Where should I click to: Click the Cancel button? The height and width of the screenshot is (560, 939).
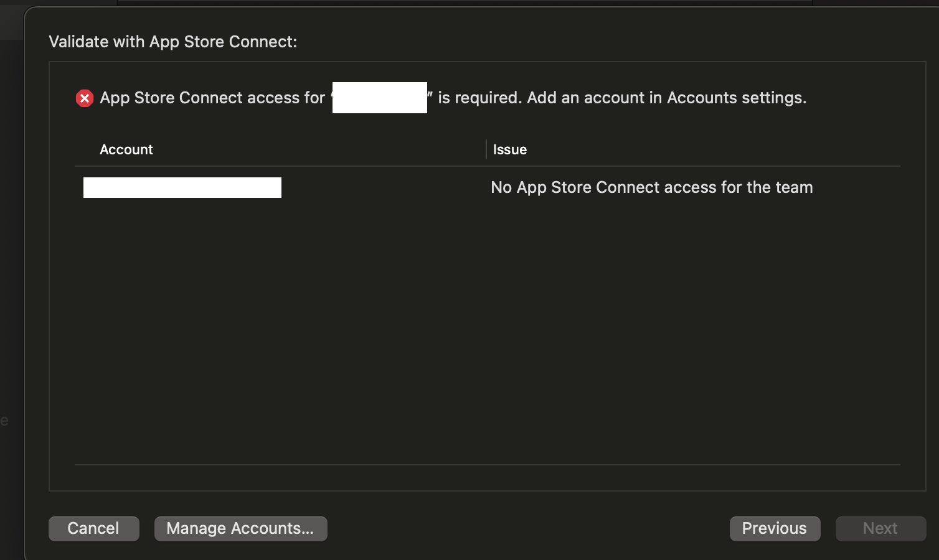pyautogui.click(x=94, y=528)
